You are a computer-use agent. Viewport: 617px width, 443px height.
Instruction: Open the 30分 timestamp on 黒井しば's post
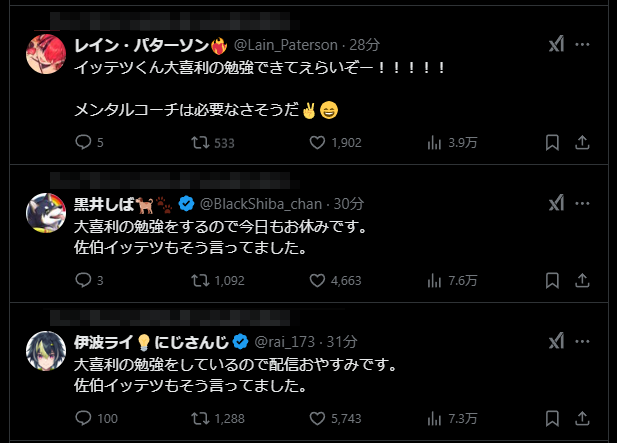click(349, 204)
